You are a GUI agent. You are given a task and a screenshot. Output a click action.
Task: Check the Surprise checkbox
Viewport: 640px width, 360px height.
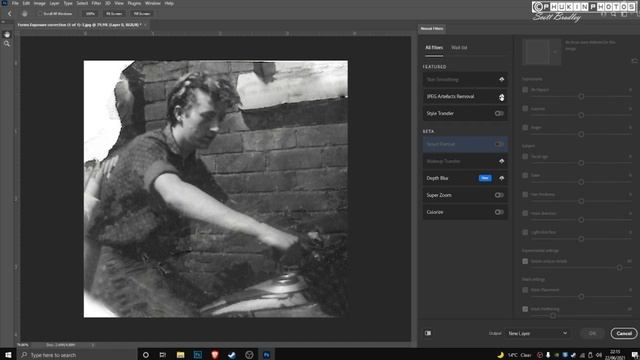click(x=525, y=109)
